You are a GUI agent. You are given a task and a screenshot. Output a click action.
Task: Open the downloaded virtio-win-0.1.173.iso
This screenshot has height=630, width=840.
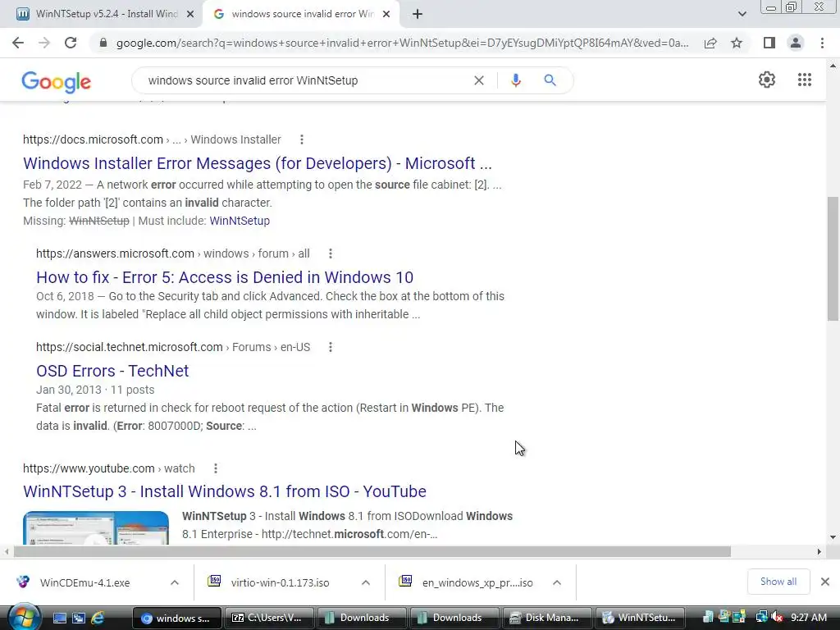pyautogui.click(x=280, y=582)
